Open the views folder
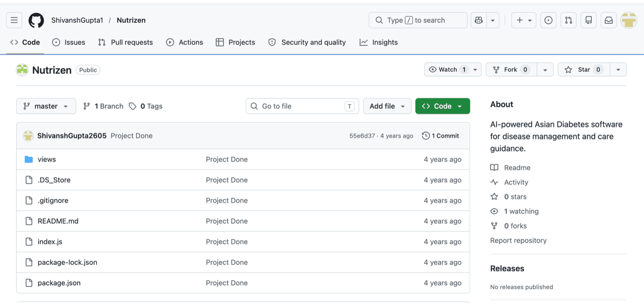Screen dimensions: 644x303 (x=47, y=159)
